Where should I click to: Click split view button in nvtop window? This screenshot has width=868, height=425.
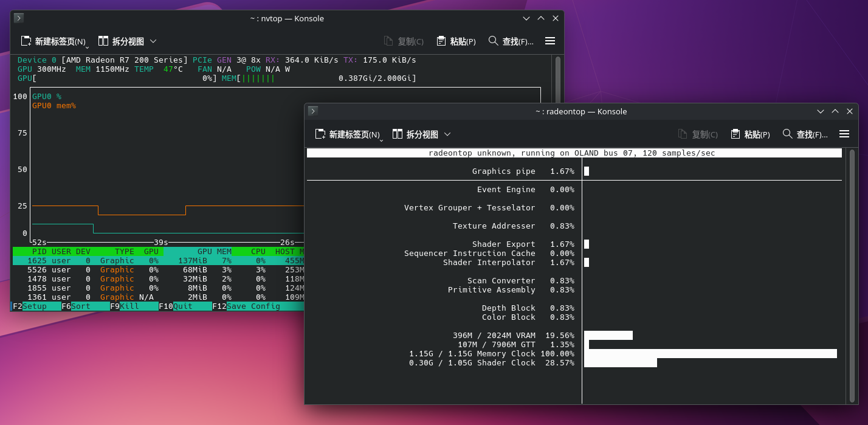121,41
